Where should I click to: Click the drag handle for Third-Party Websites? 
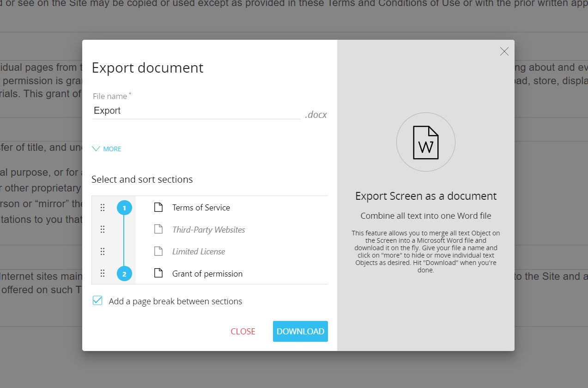(103, 229)
